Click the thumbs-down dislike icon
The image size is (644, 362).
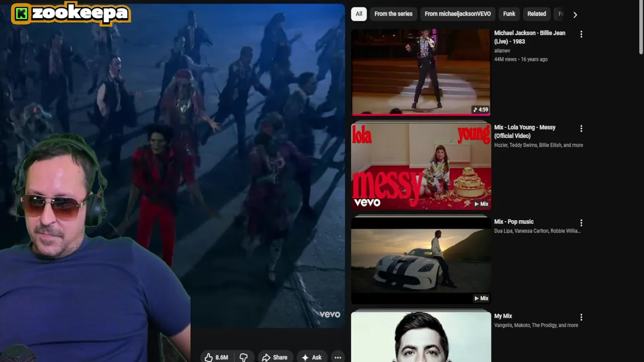pyautogui.click(x=244, y=357)
